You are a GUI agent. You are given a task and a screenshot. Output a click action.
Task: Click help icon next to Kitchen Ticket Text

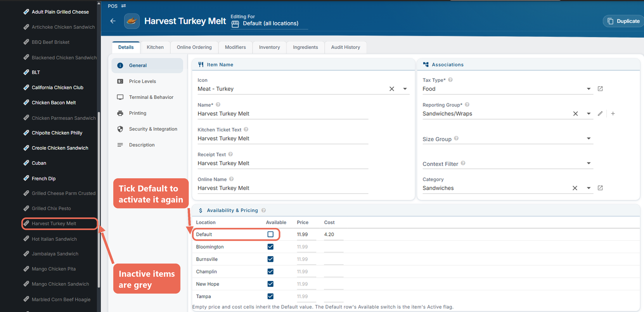pyautogui.click(x=246, y=129)
